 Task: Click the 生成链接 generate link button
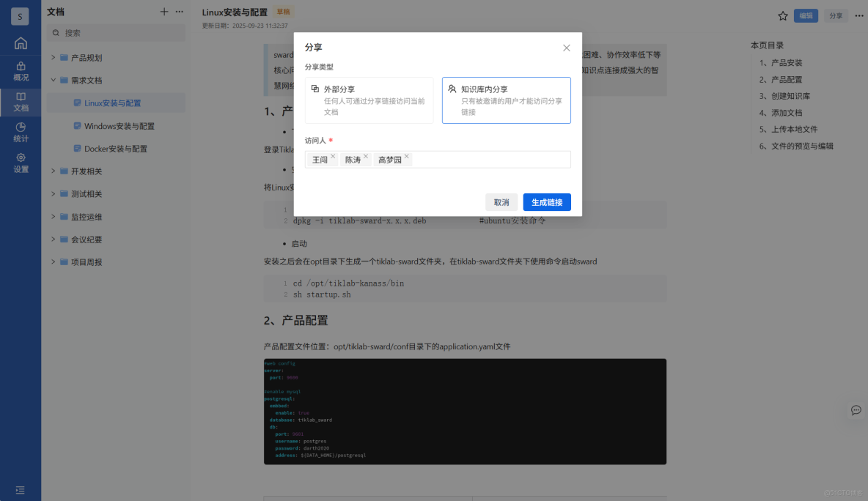pyautogui.click(x=547, y=201)
